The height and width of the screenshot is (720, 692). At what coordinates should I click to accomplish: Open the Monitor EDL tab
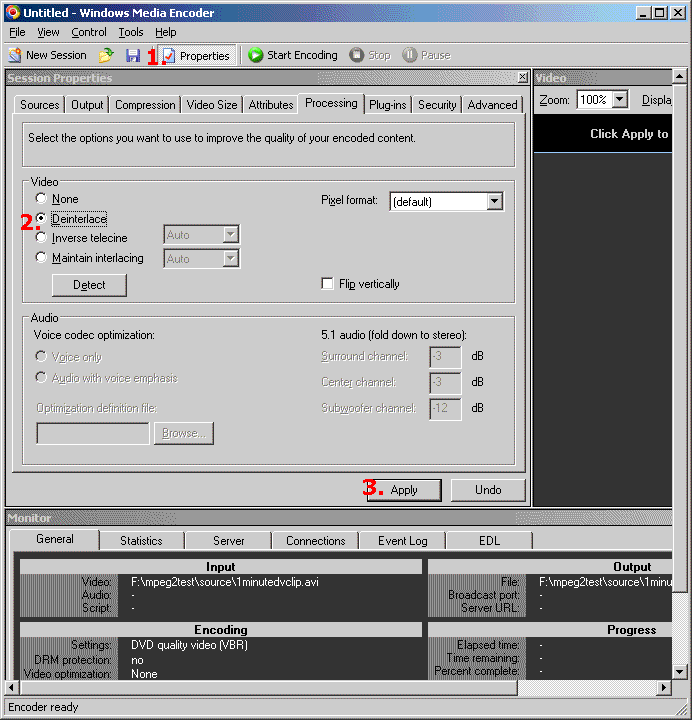(x=489, y=541)
